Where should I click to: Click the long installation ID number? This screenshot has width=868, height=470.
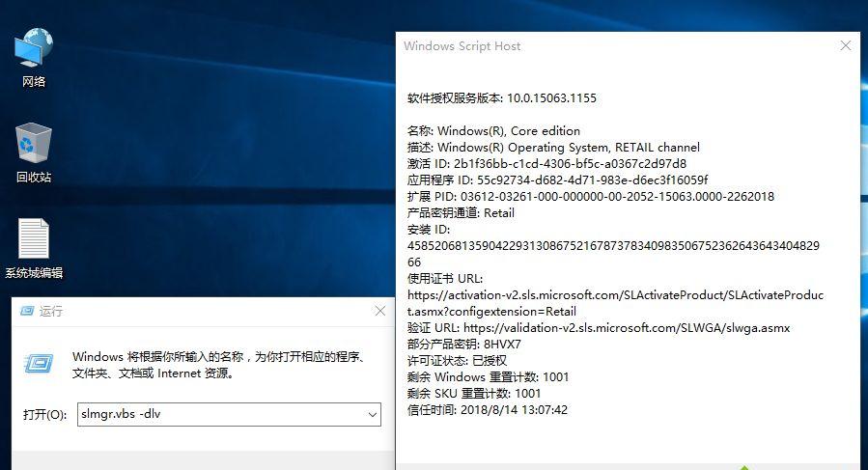tap(613, 254)
